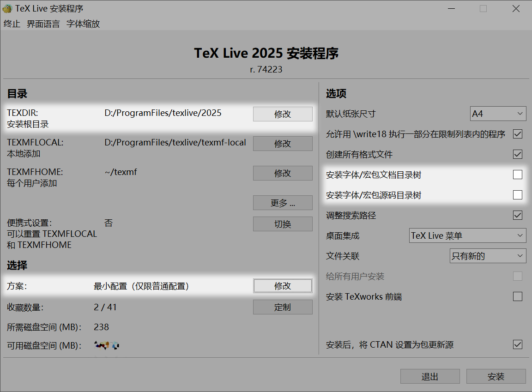This screenshot has width=532, height=392.
Task: Expand the 默认纸张尺寸 A4 dropdown
Action: click(x=498, y=114)
